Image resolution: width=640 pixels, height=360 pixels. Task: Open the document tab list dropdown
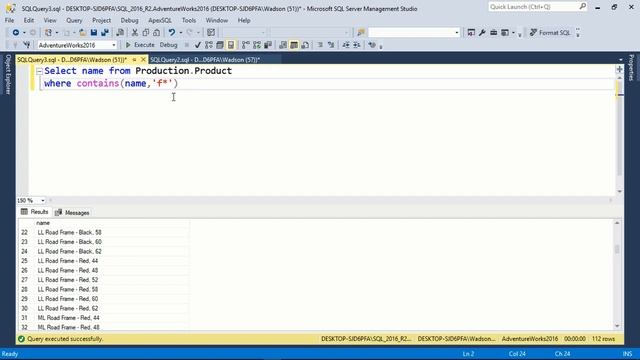[620, 60]
